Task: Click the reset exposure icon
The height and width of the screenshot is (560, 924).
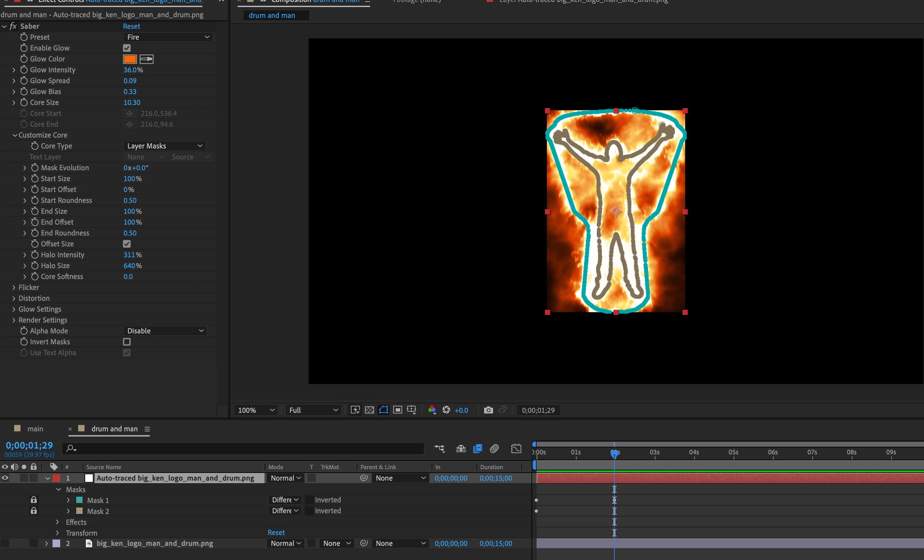Action: (x=446, y=410)
